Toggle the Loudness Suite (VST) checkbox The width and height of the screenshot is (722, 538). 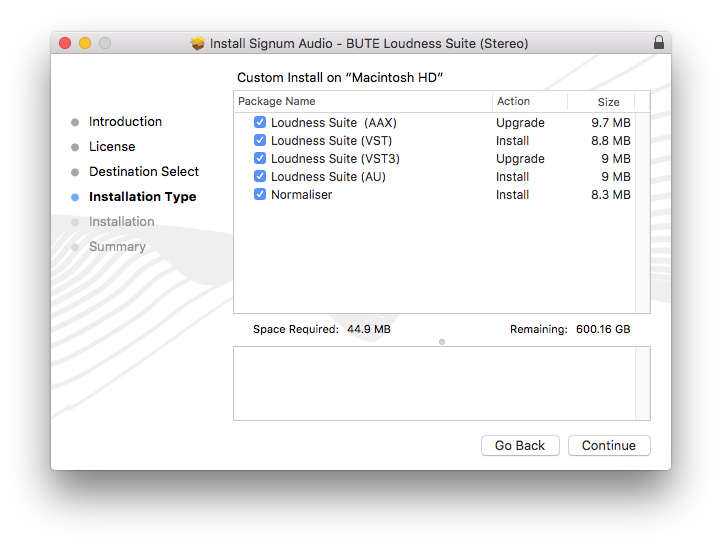[x=260, y=141]
